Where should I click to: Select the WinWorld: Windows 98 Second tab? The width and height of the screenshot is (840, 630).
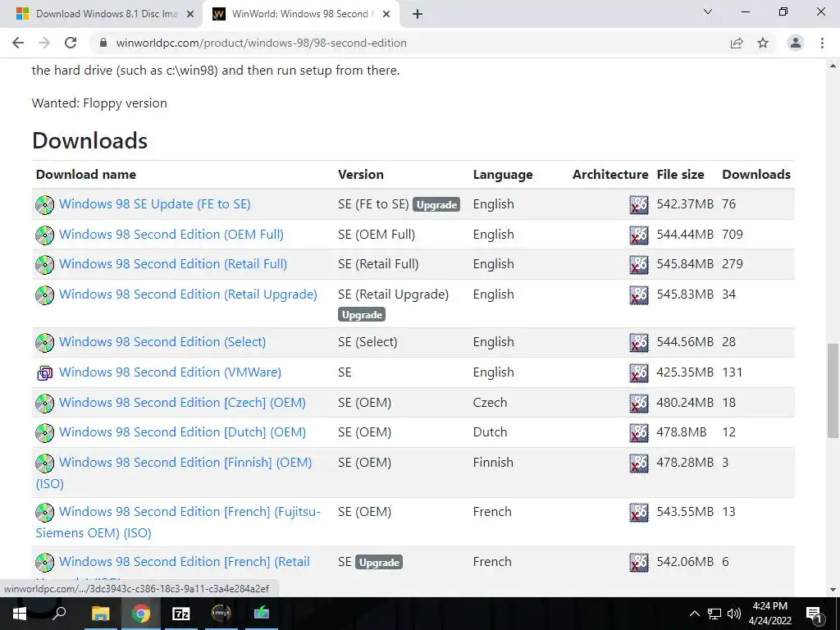coord(300,14)
